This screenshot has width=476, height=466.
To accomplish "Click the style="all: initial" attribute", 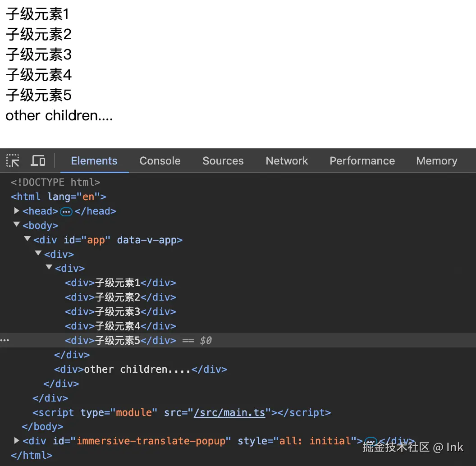I will coord(297,441).
